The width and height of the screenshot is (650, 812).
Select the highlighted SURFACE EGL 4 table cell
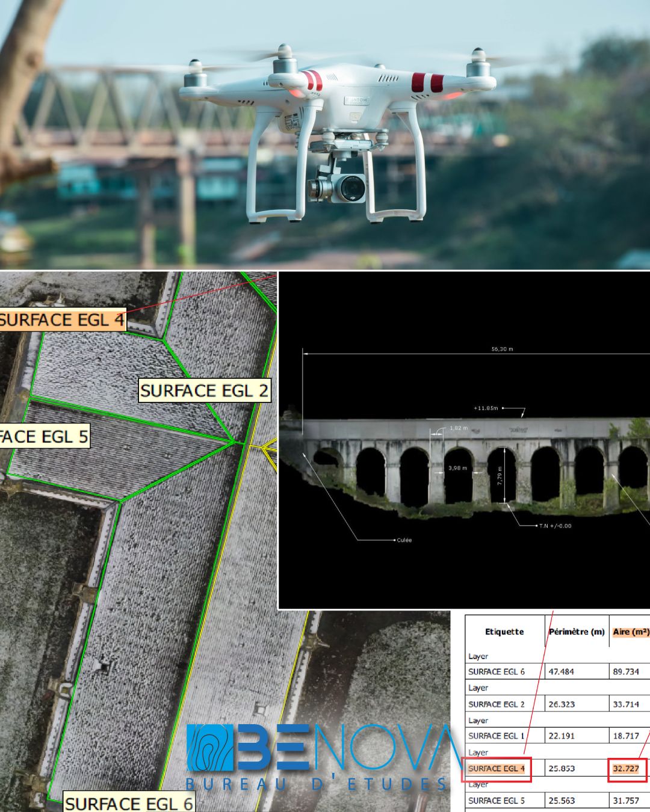pos(496,769)
